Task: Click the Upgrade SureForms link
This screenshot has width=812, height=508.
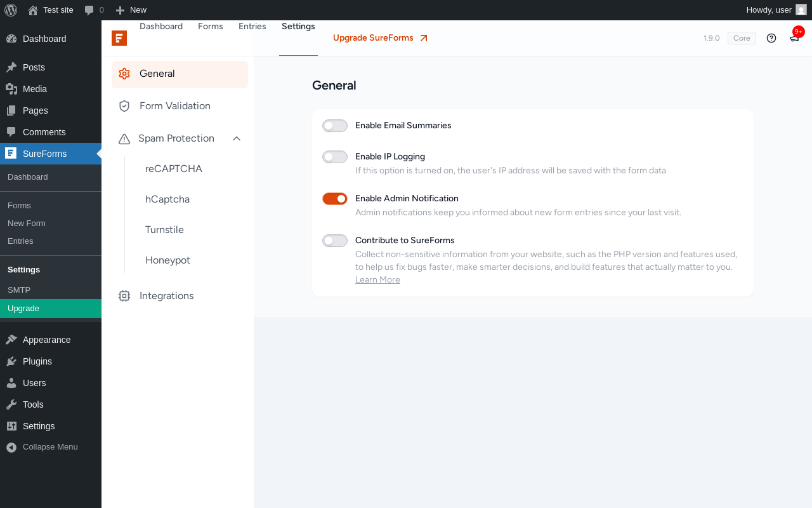Action: pyautogui.click(x=381, y=38)
